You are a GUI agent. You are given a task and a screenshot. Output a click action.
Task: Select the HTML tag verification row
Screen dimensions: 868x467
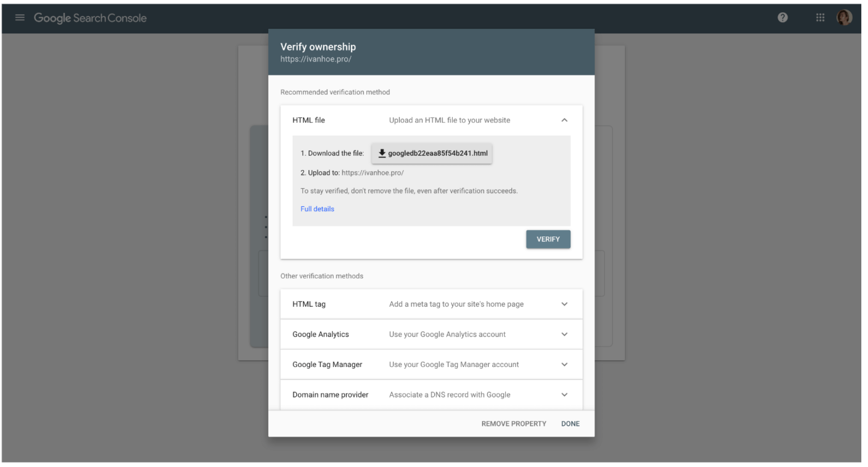(396, 304)
